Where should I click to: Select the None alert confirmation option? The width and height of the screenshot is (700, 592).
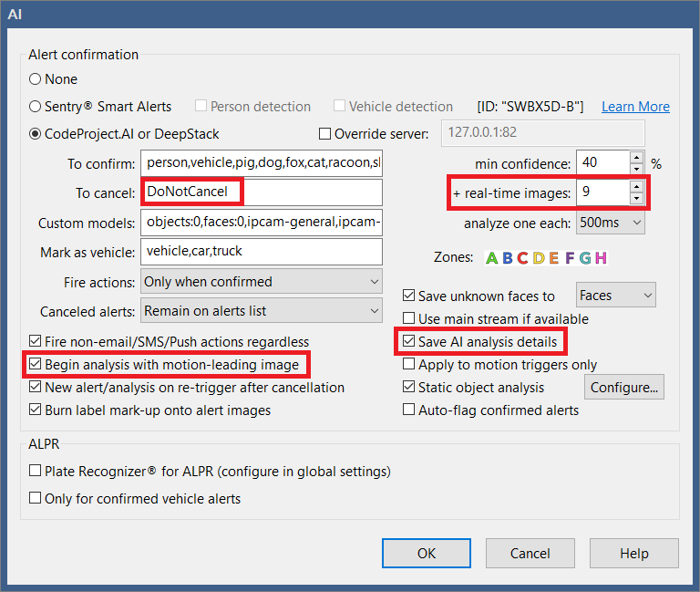(x=36, y=79)
